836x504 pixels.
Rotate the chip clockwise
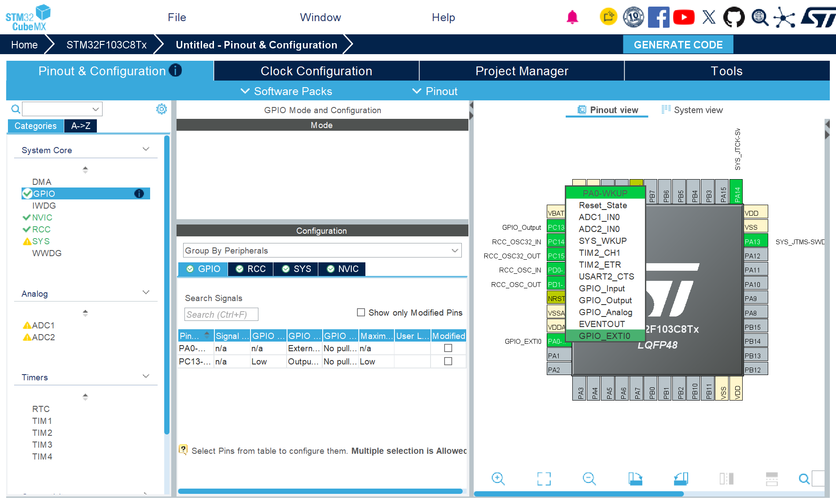tap(635, 478)
